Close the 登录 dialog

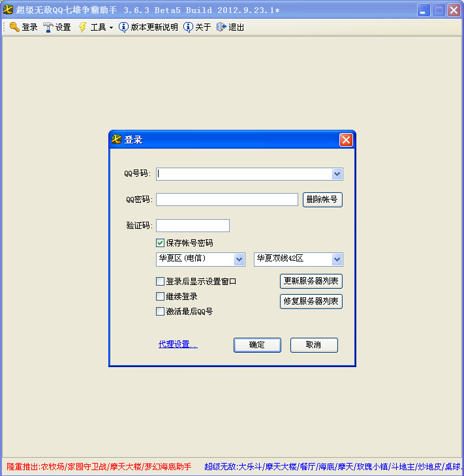pos(346,140)
